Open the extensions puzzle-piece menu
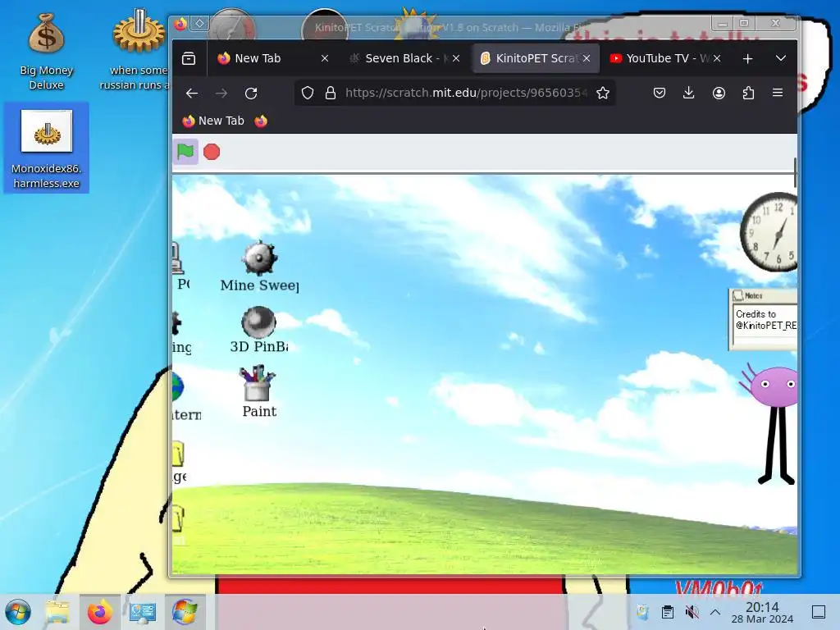Screen dimensions: 840x630 tap(748, 94)
